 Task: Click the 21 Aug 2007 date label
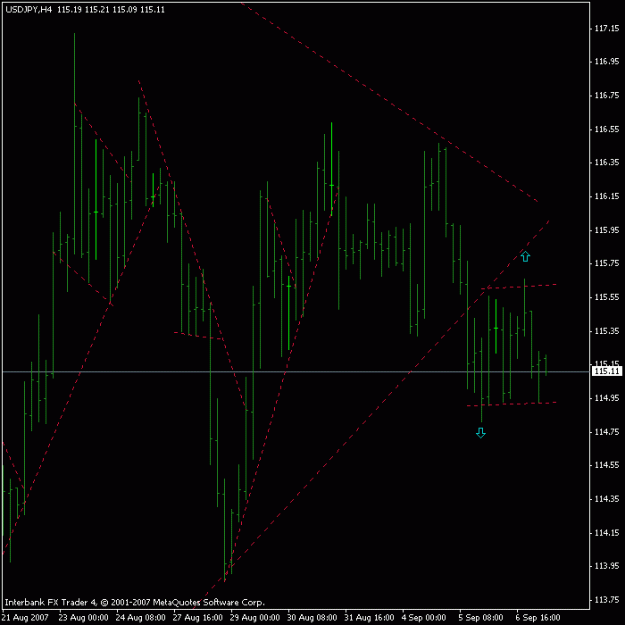click(26, 618)
